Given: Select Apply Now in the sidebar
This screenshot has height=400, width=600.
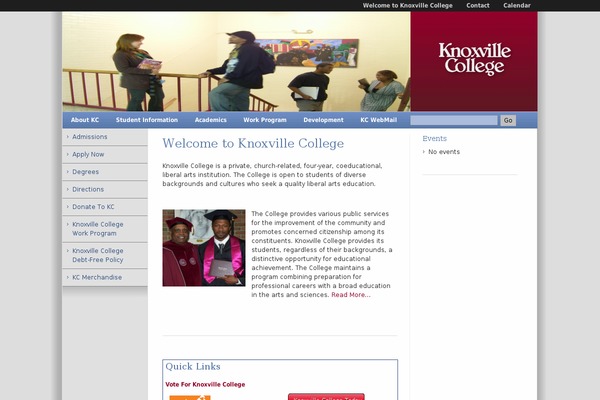Looking at the screenshot, I should point(88,154).
